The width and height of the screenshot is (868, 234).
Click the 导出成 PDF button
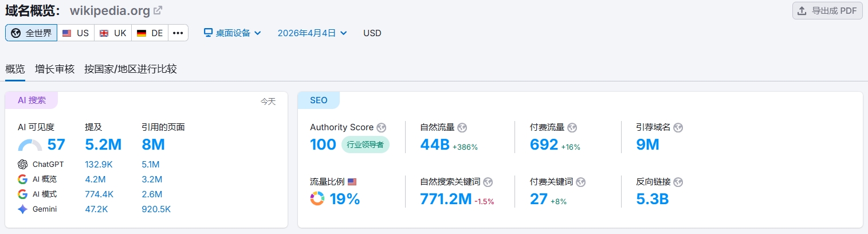(x=827, y=11)
